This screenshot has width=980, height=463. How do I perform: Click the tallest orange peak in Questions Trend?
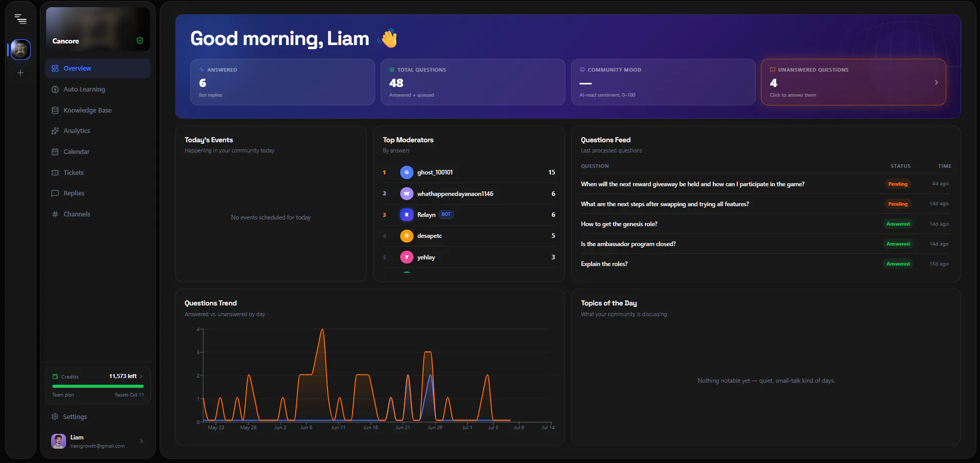(322, 330)
